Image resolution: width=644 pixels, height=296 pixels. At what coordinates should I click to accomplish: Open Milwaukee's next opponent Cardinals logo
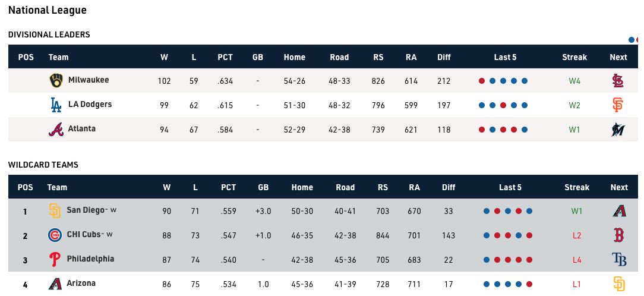618,81
